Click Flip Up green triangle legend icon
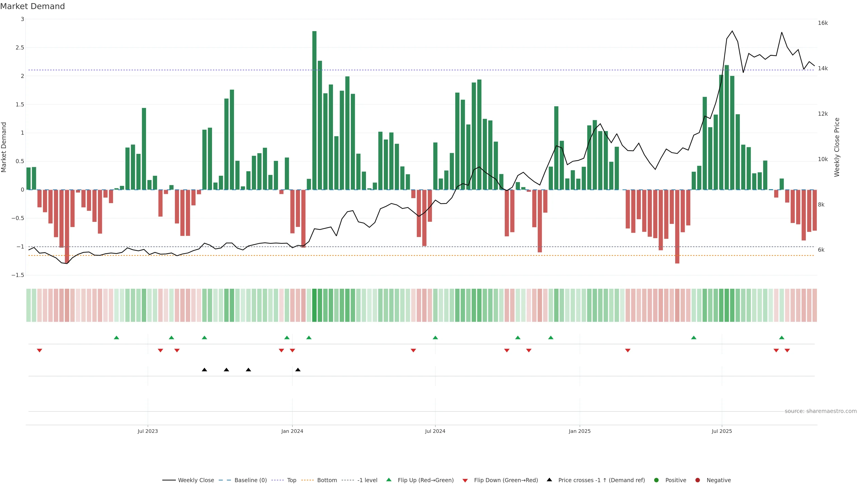868x488 pixels. click(389, 480)
